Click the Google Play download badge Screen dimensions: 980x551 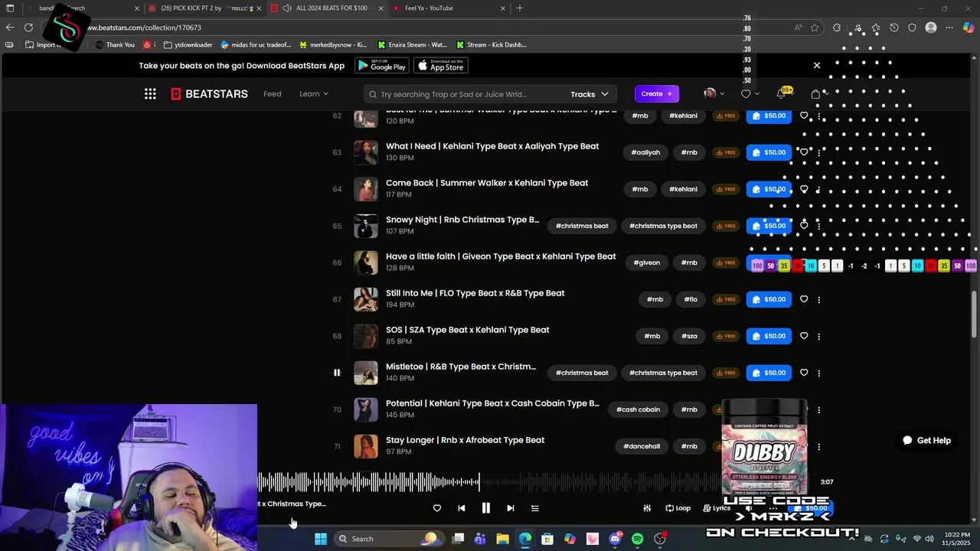pos(381,66)
